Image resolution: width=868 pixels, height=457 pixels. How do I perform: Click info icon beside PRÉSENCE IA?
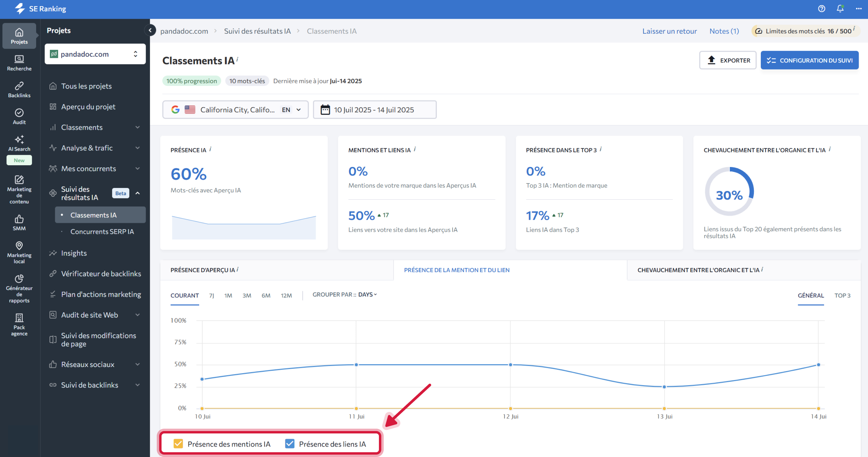[x=210, y=149]
